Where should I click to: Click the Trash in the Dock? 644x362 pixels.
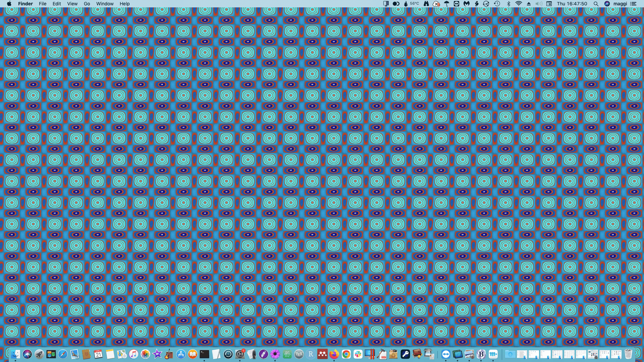[x=628, y=354]
